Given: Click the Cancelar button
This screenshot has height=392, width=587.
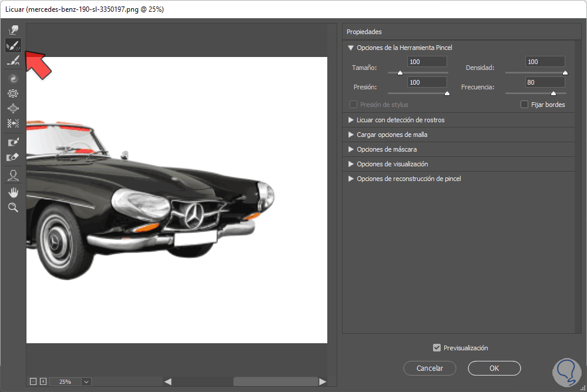Looking at the screenshot, I should coord(430,368).
